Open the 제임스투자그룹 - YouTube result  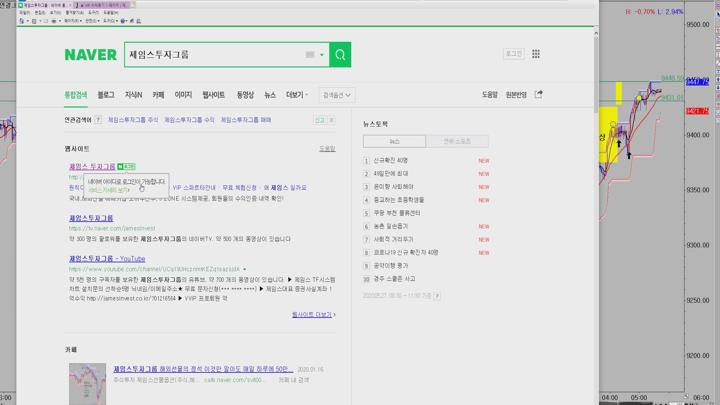(x=107, y=259)
